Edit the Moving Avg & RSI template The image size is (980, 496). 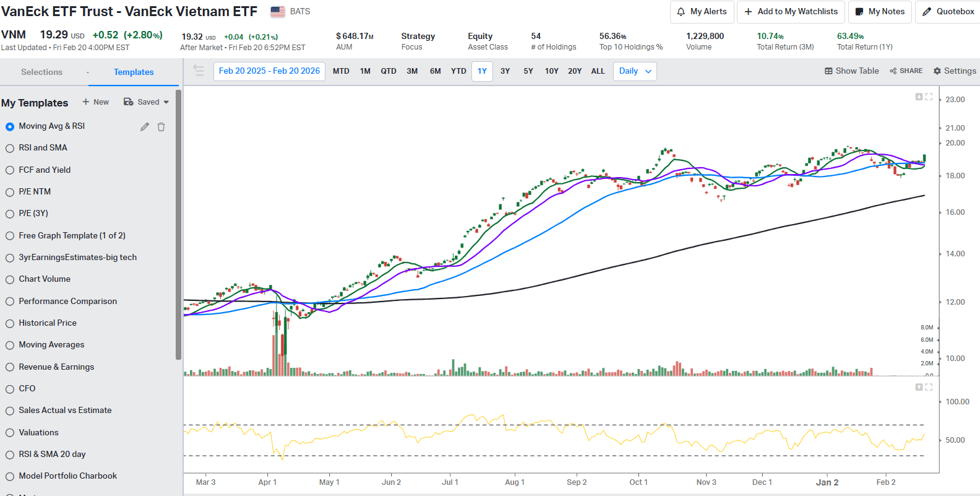click(145, 126)
